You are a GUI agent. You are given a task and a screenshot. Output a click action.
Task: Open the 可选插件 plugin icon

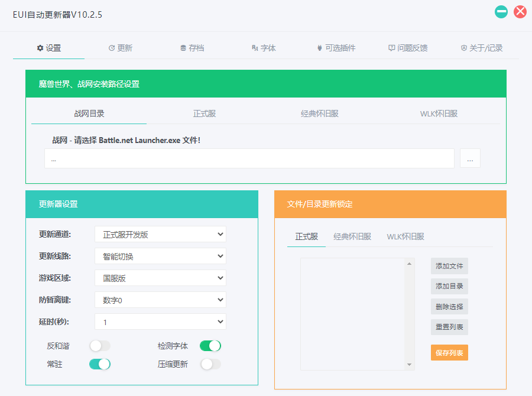(319, 48)
